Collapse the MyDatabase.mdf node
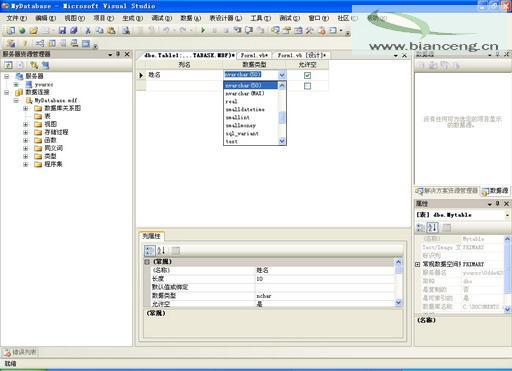The height and width of the screenshot is (371, 512). (16, 100)
